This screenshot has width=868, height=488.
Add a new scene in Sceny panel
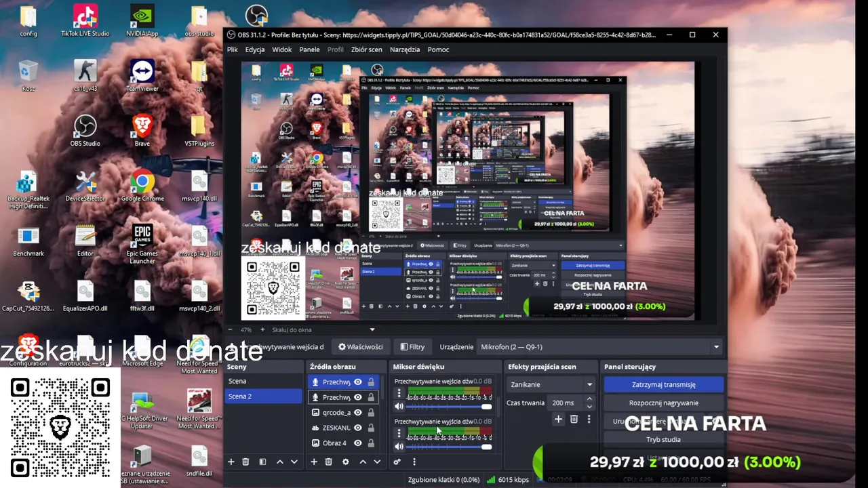tap(231, 462)
